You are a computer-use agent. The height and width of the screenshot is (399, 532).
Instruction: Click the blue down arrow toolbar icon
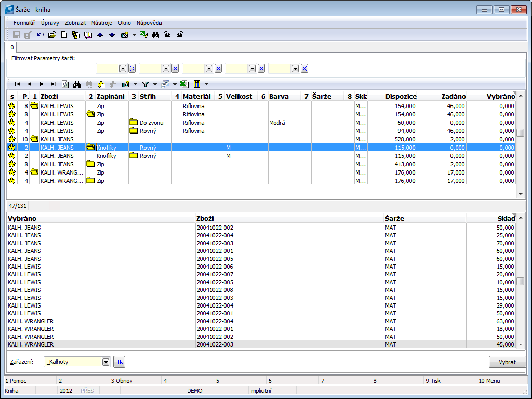(x=112, y=35)
